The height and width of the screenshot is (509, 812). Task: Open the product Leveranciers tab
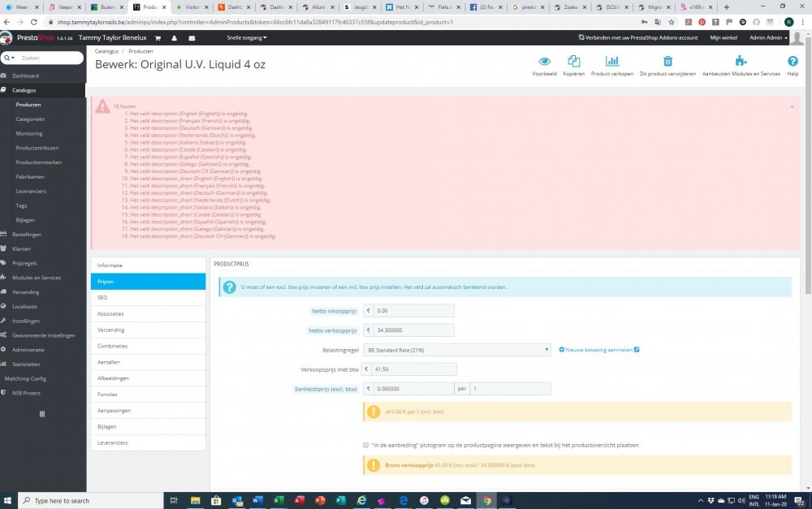click(148, 442)
